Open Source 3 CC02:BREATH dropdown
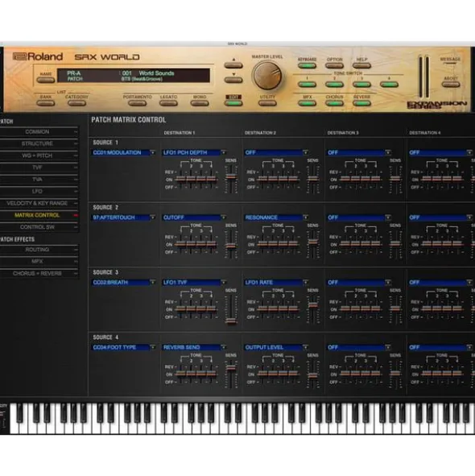This screenshot has height=476, width=475. pyautogui.click(x=123, y=283)
